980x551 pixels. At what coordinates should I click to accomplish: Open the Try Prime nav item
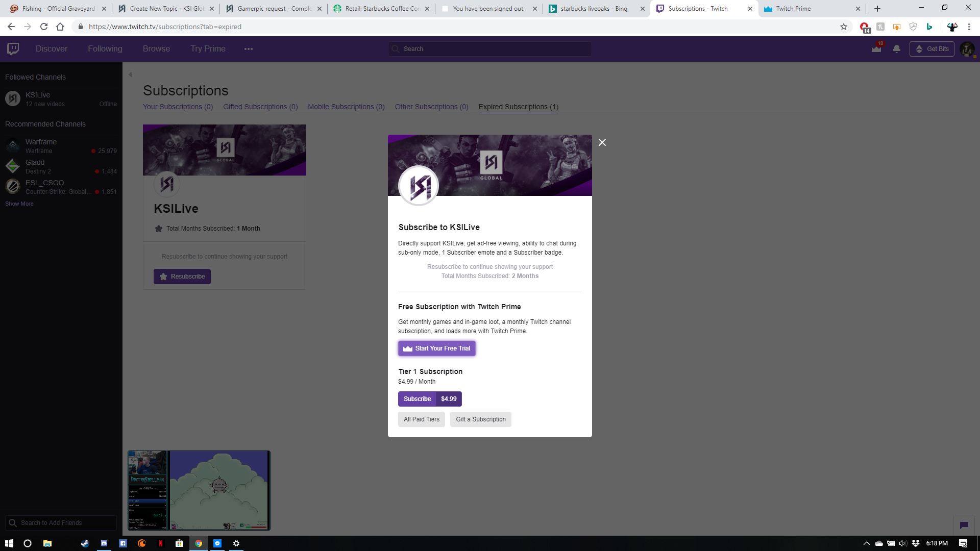[208, 49]
